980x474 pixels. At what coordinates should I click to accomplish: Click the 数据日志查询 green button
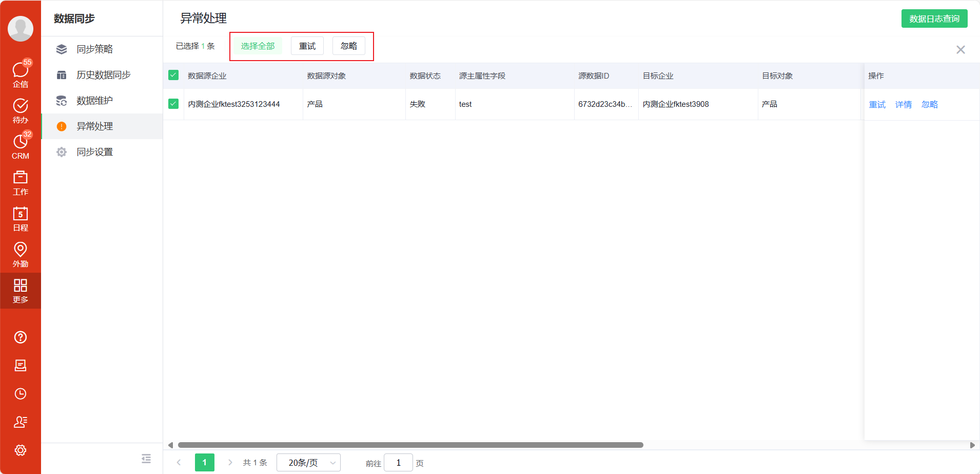pos(934,18)
